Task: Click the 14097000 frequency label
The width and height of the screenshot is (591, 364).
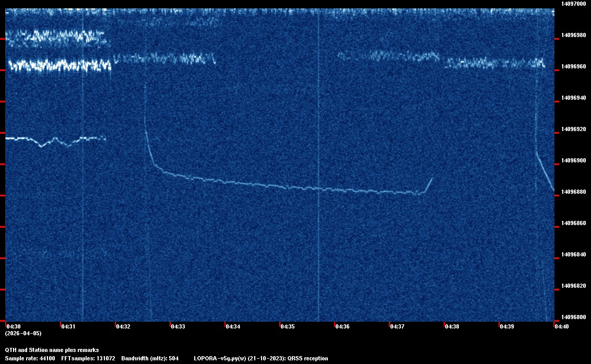Action: pyautogui.click(x=574, y=4)
